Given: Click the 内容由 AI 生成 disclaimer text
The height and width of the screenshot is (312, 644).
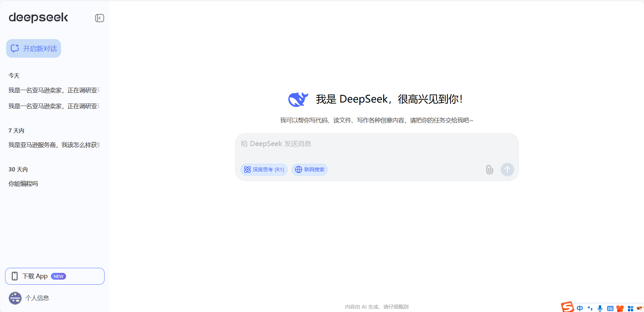Looking at the screenshot, I should [377, 307].
